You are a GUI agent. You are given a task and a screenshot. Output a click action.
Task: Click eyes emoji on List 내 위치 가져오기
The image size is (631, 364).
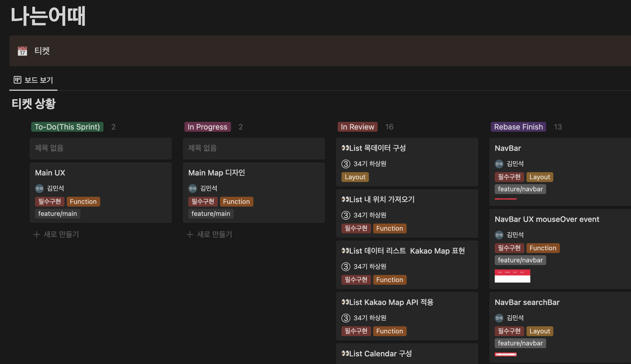click(345, 199)
